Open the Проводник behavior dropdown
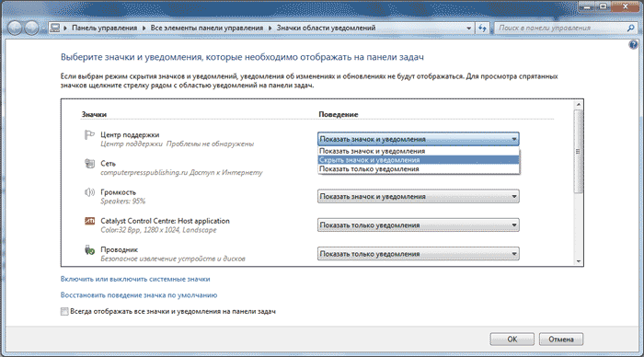This screenshot has width=644, height=357. (x=418, y=254)
